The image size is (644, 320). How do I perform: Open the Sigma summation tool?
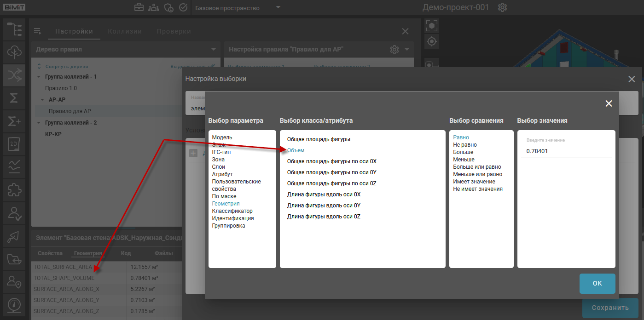[14, 98]
